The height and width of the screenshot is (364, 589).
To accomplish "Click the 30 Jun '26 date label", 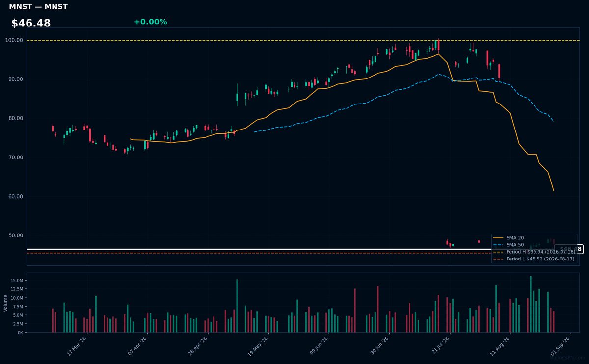I will tap(379, 345).
